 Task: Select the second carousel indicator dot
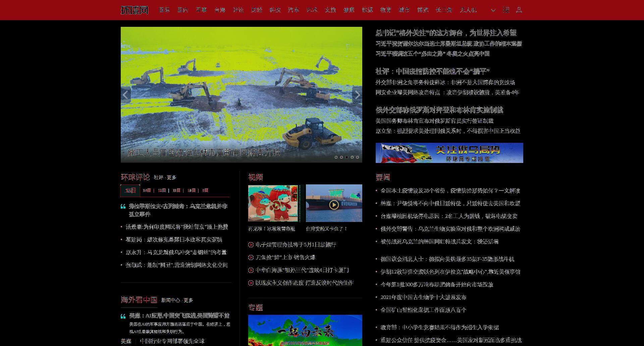pyautogui.click(x=341, y=157)
